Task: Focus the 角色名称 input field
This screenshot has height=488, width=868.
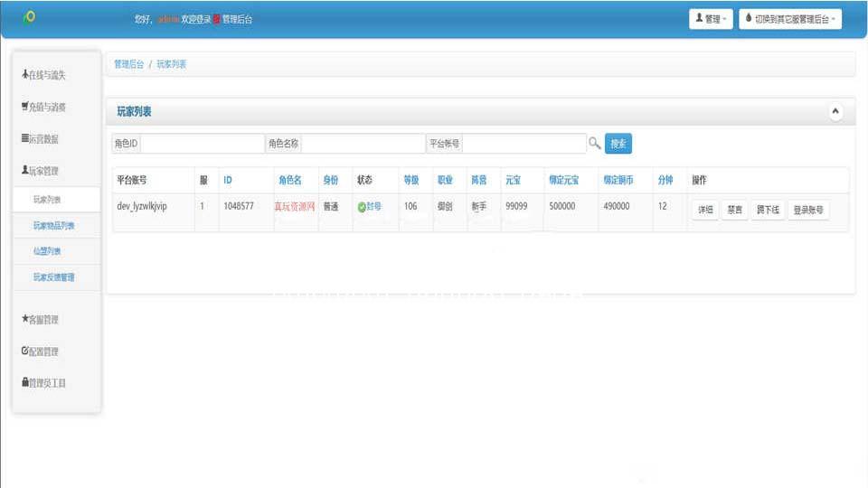Action: pyautogui.click(x=363, y=144)
